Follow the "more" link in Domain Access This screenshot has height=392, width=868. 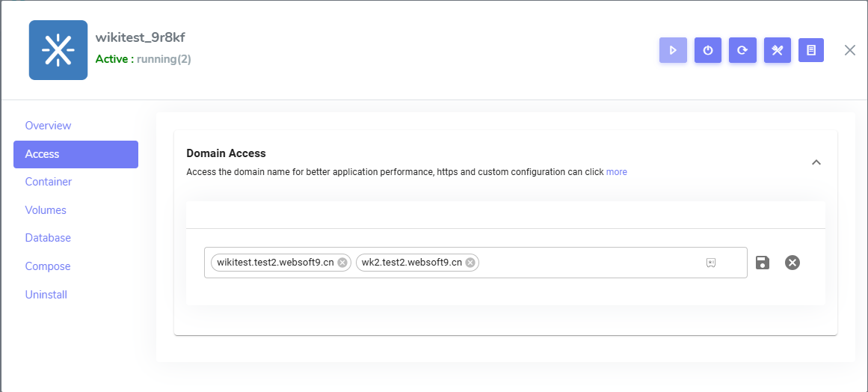point(617,172)
